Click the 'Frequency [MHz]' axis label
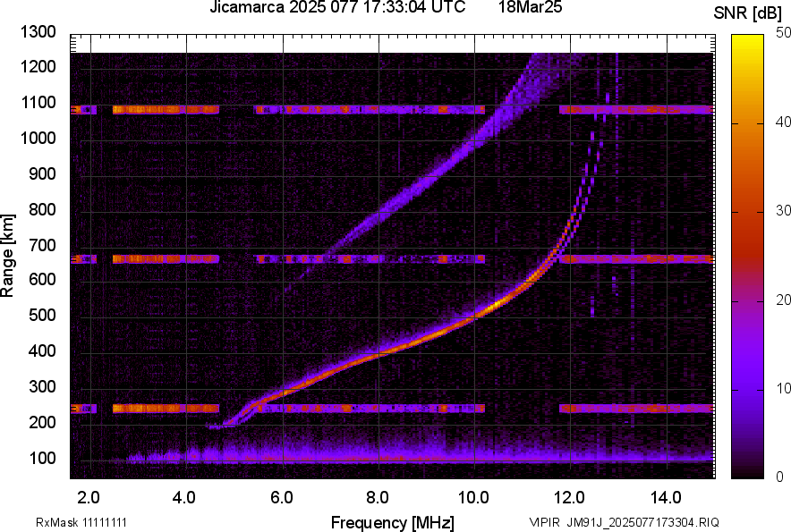 point(393,522)
